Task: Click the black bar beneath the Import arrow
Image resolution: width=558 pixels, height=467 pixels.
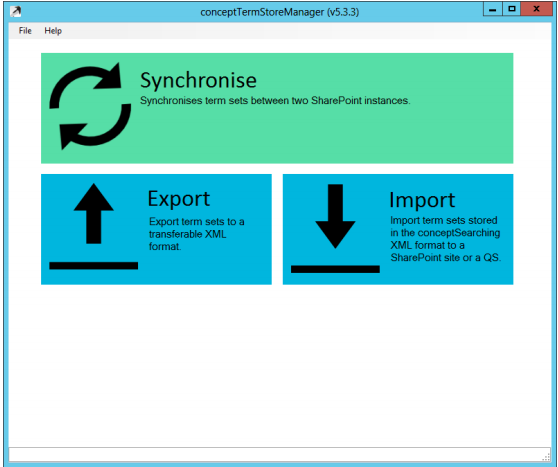Action: pos(335,269)
